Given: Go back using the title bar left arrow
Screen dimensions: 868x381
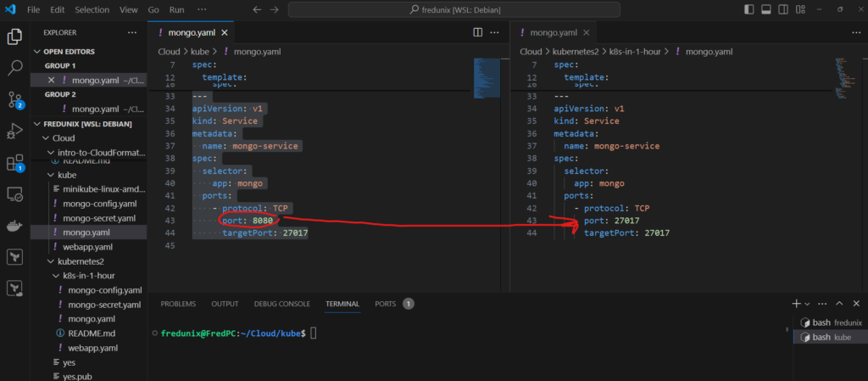Looking at the screenshot, I should tap(256, 10).
